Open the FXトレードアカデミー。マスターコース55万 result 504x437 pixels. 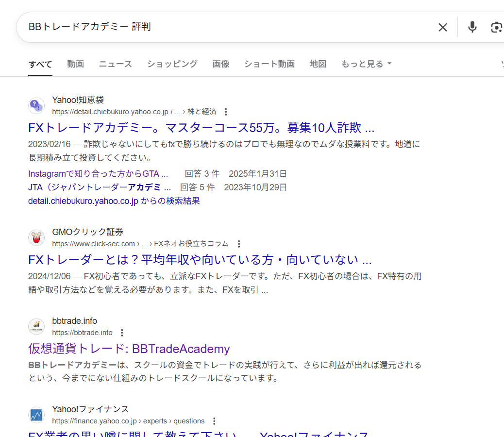201,128
